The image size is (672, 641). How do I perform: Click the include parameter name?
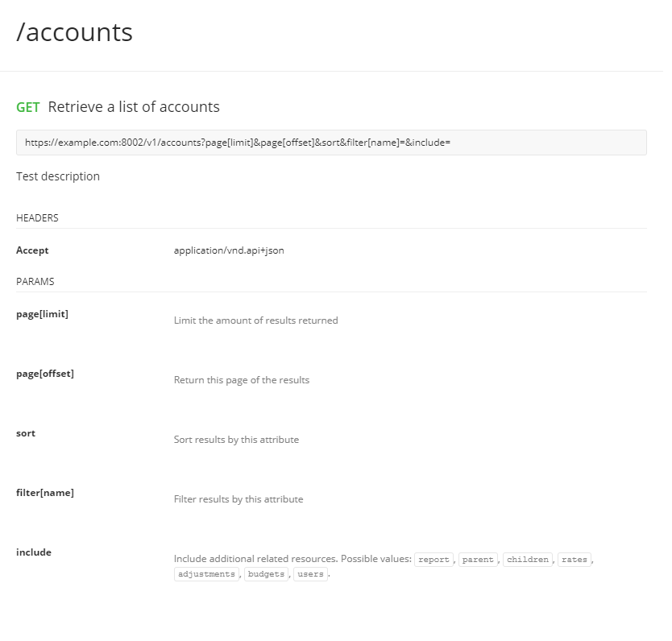coord(33,552)
